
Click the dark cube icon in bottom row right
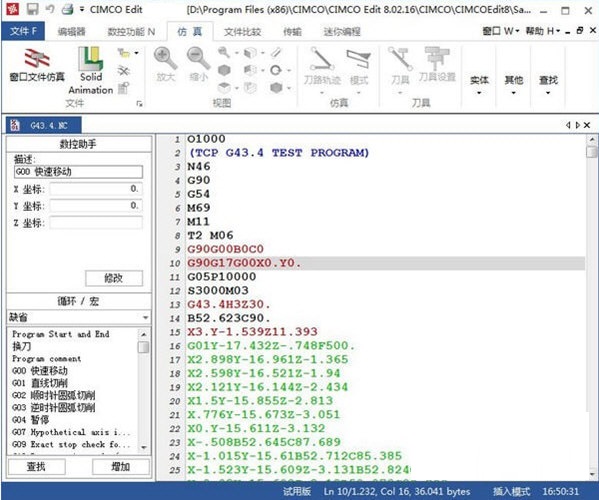pyautogui.click(x=276, y=88)
